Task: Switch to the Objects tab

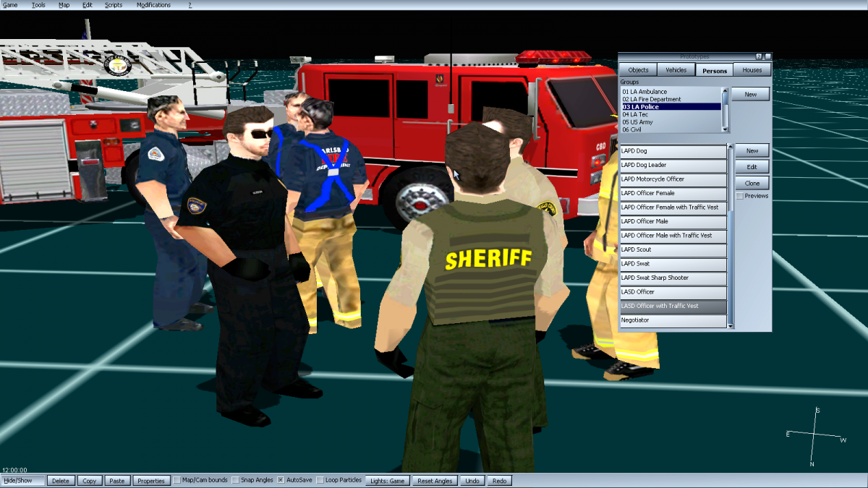Action: click(638, 70)
